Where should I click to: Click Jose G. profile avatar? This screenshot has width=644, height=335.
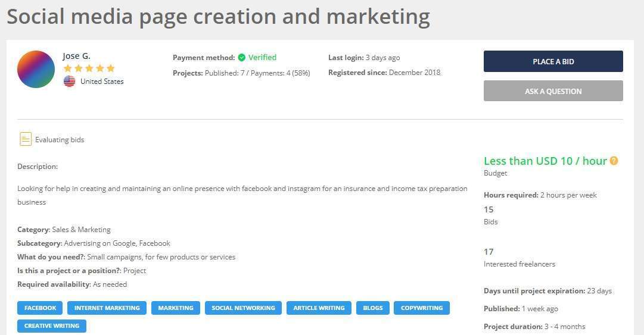point(36,70)
